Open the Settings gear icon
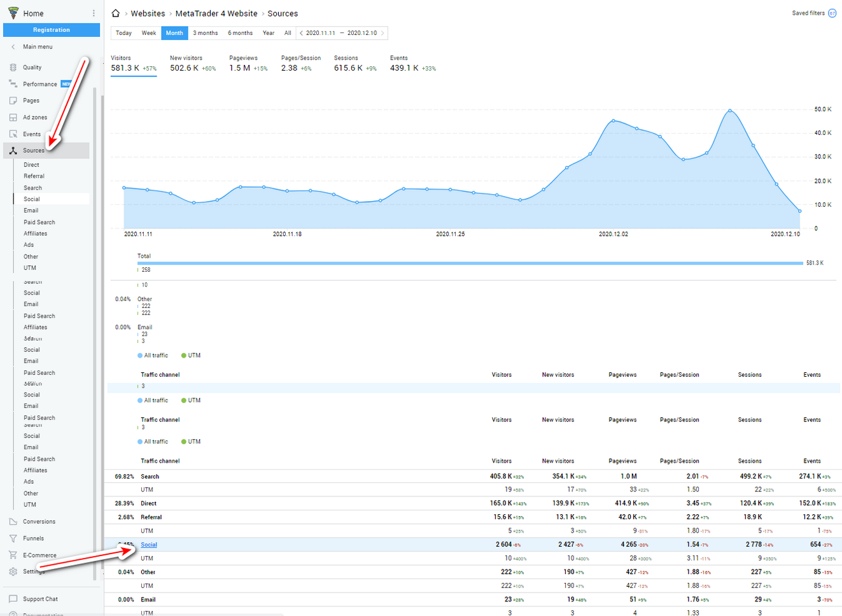This screenshot has width=842, height=616. (x=13, y=571)
